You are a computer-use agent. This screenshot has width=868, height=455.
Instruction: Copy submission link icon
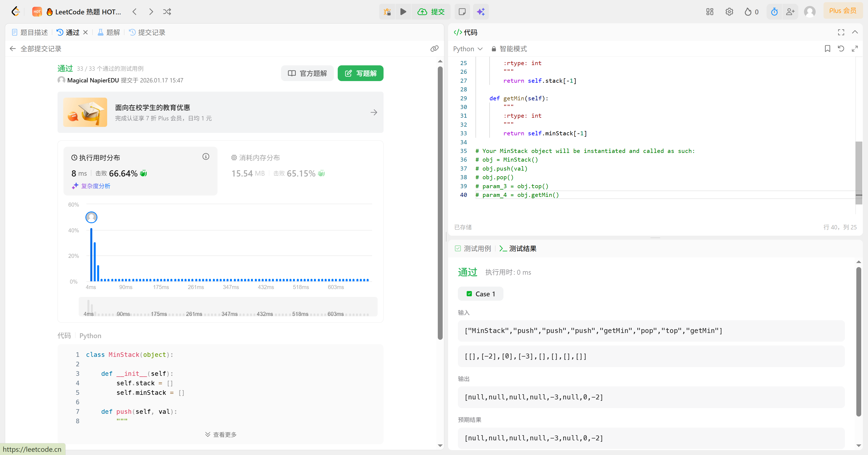[434, 49]
